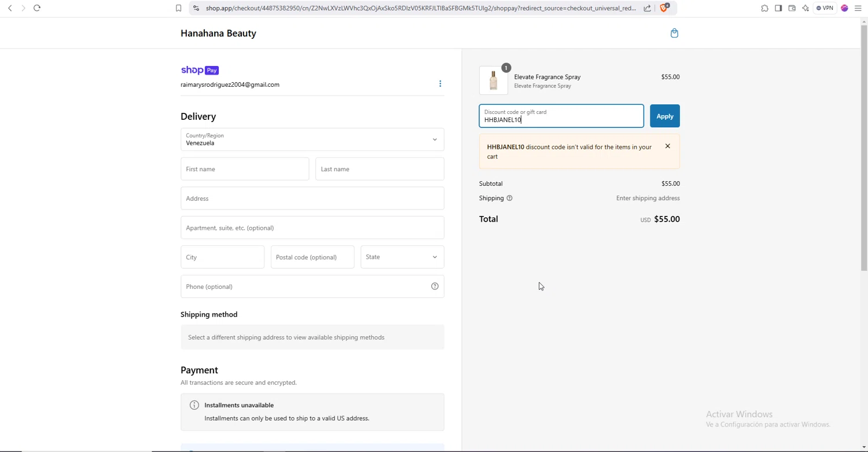The width and height of the screenshot is (868, 452).
Task: Click the email raimarysrodriguez2004@gmail.com
Action: [230, 84]
